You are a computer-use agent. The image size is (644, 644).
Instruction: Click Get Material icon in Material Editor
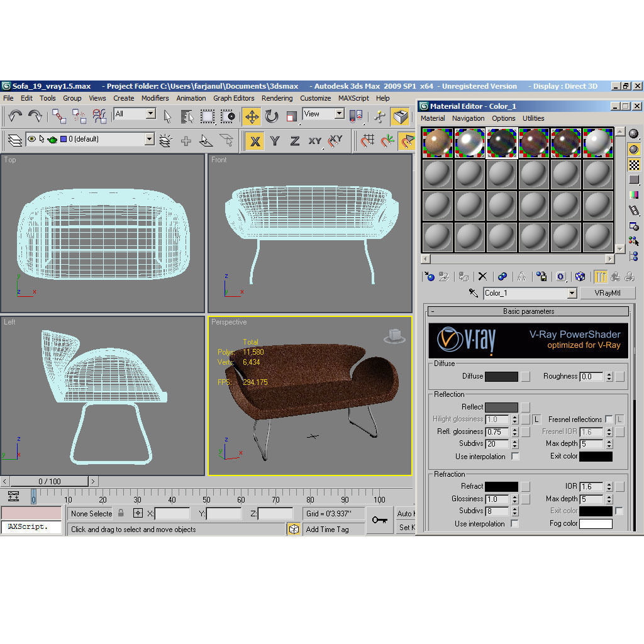(x=429, y=277)
